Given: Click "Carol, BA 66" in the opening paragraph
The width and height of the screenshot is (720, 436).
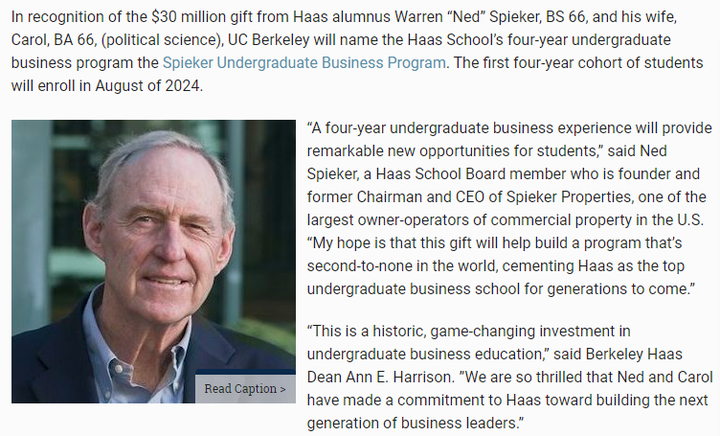Looking at the screenshot, I should pyautogui.click(x=52, y=39).
